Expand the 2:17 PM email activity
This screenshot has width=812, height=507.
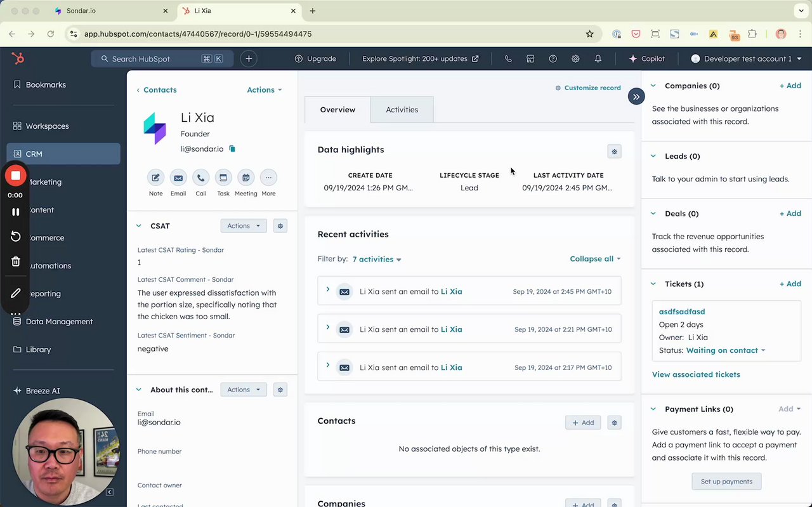328,365
